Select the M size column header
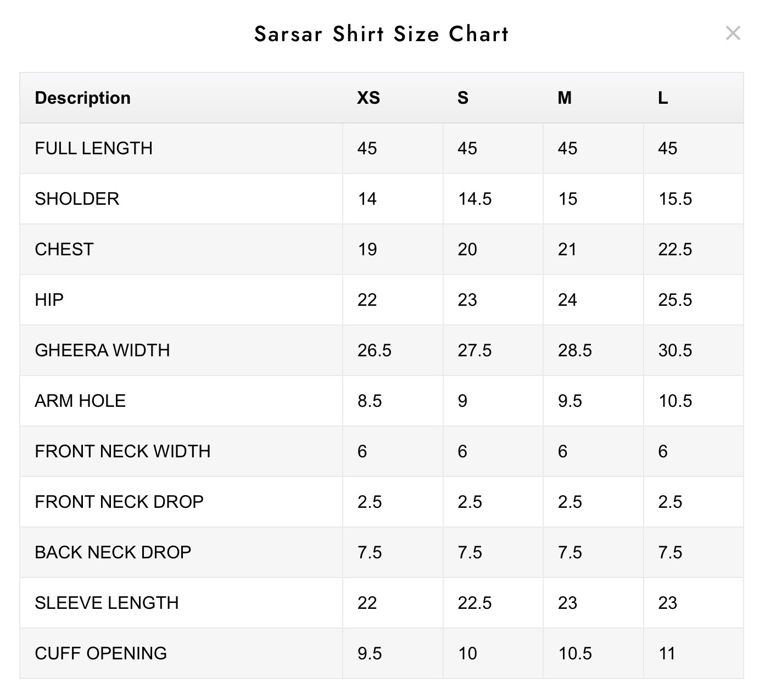This screenshot has width=765, height=700. click(565, 98)
